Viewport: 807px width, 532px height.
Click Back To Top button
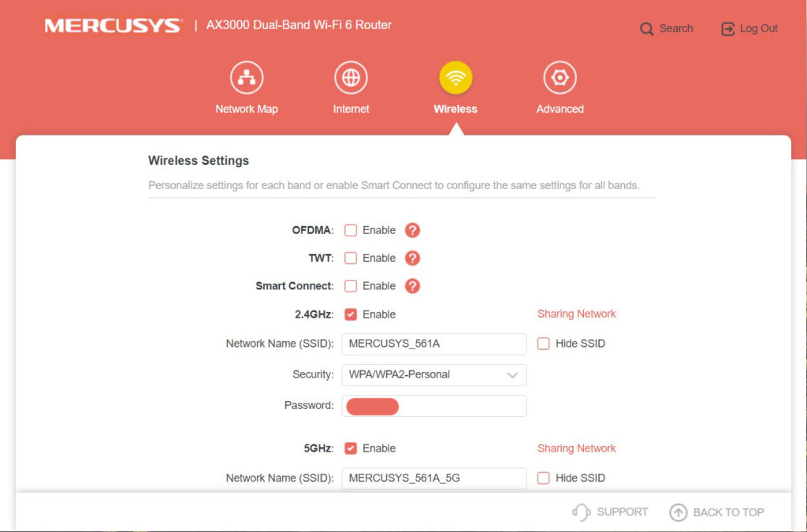tap(716, 512)
